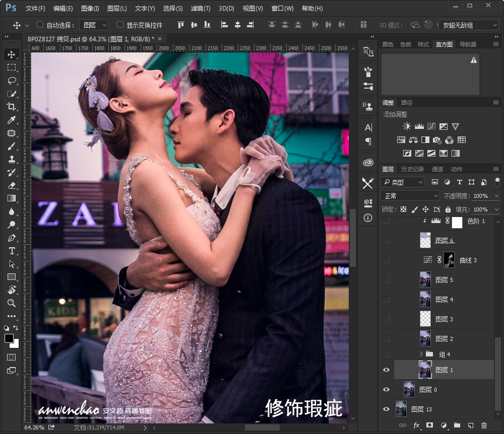
Task: Select the Brush tool
Action: [12, 147]
